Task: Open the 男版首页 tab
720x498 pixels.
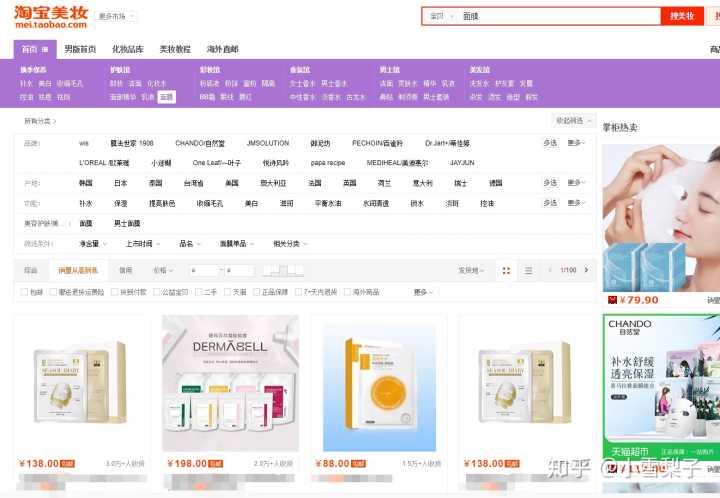Action: 80,49
